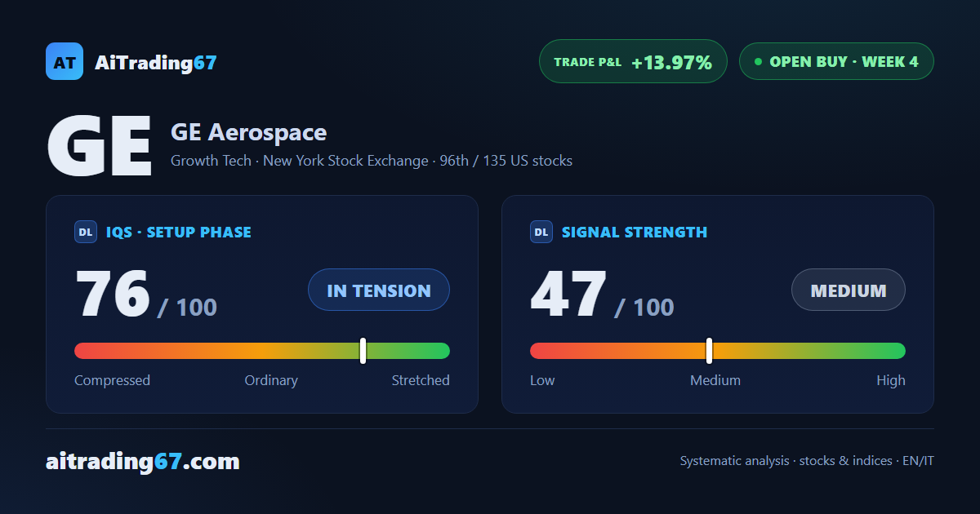
Task: Click the Systematic analysis tagline text
Action: tap(807, 461)
